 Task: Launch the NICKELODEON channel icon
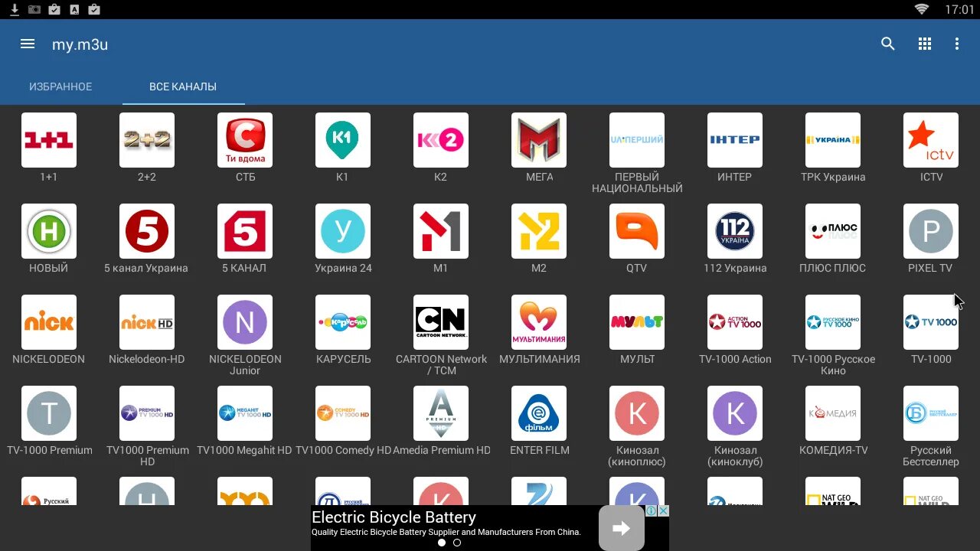pyautogui.click(x=49, y=322)
